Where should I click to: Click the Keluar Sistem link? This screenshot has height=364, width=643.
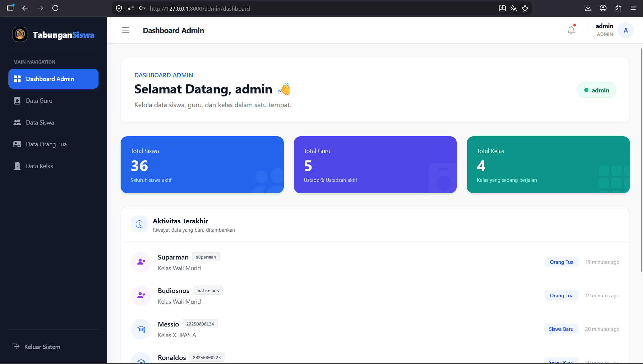[x=42, y=347]
